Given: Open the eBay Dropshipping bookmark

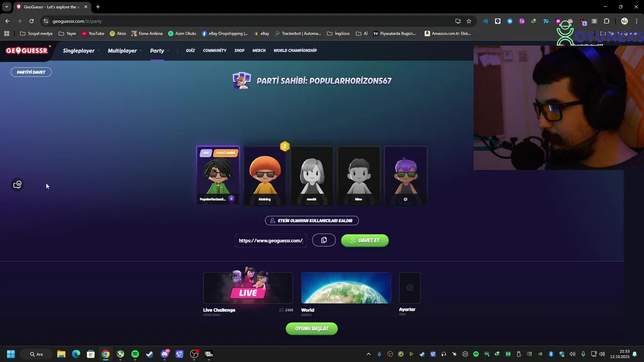Looking at the screenshot, I should 225,34.
